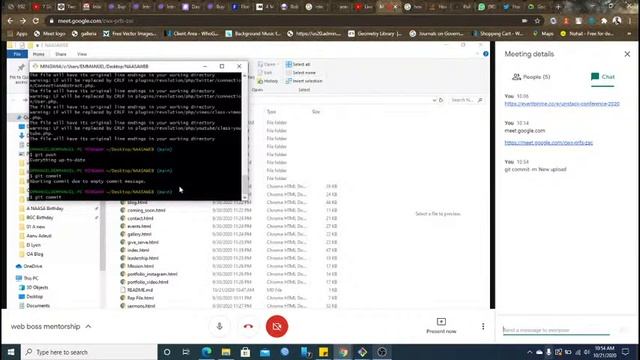Click Select all in the Explorer ribbon
Viewport: 640px width, 360px height.
[x=298, y=64]
